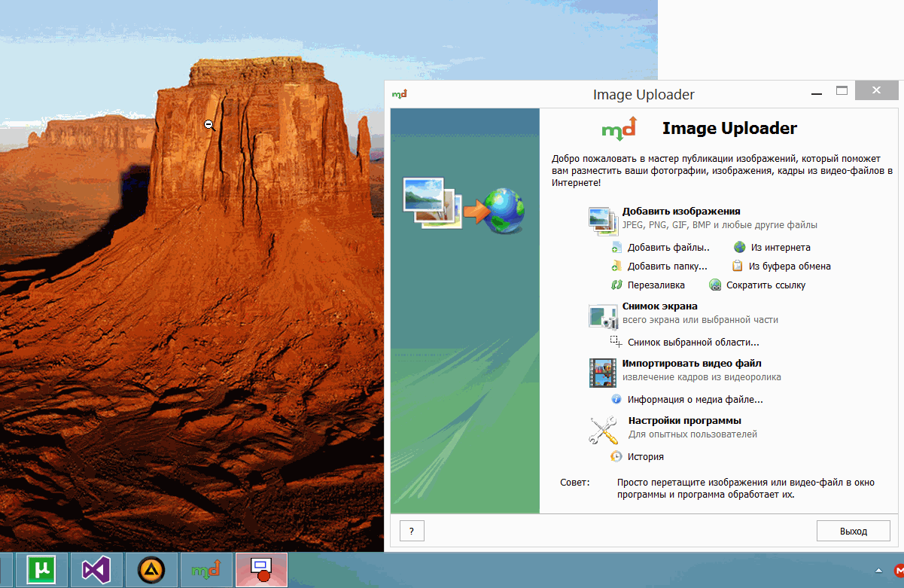Click the photos-to-globe sidebar illustration
Image resolution: width=904 pixels, height=588 pixels.
(x=464, y=204)
